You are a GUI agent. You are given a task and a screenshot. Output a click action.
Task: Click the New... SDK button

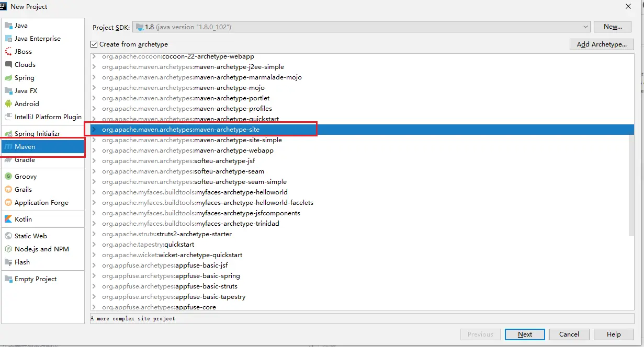coord(613,27)
